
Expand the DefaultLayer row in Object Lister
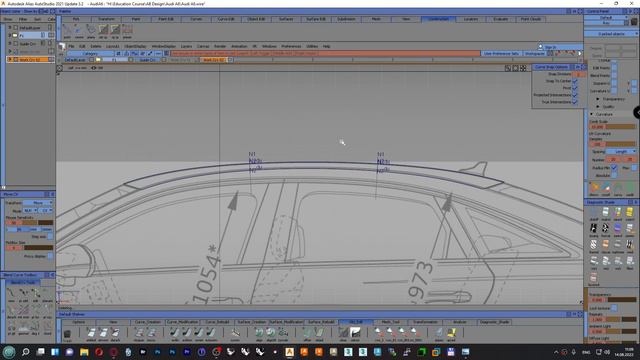click(10, 27)
